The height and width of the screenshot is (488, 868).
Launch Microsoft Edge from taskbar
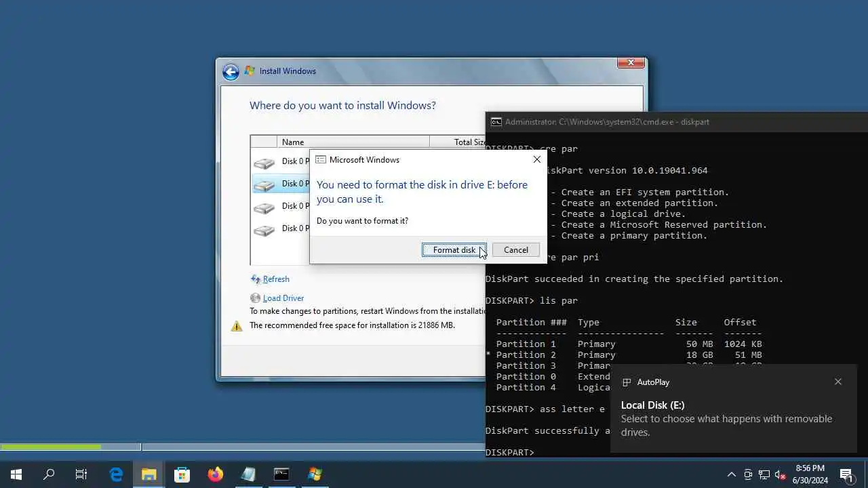pyautogui.click(x=116, y=474)
